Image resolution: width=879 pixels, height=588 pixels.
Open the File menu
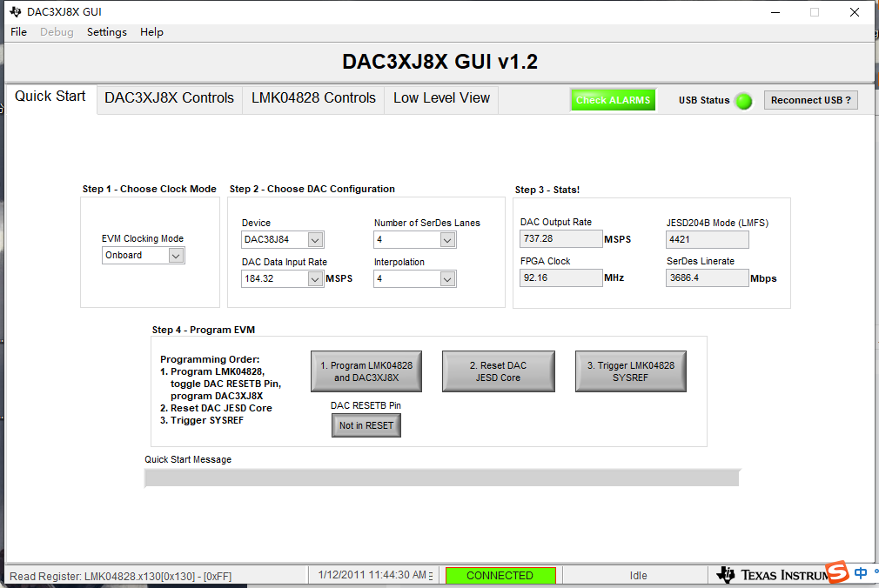coord(18,32)
